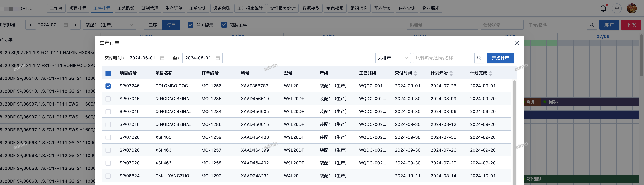Click the 交付时间 start date field
Image resolution: width=644 pixels, height=185 pixels.
[x=147, y=58]
